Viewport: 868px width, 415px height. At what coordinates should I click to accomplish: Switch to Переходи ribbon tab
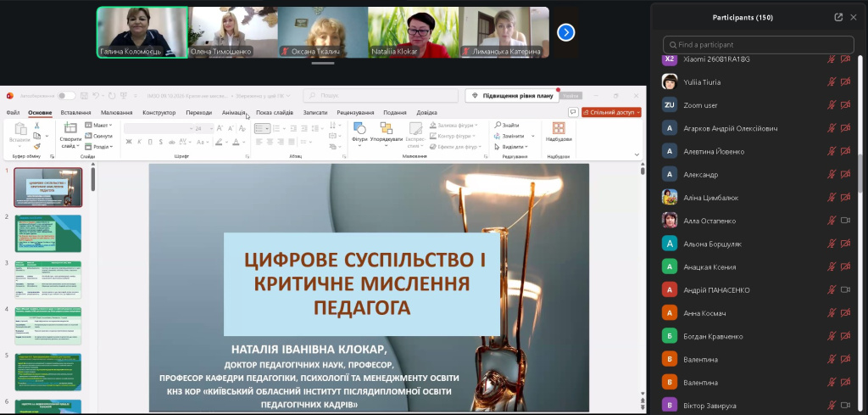[x=198, y=113]
